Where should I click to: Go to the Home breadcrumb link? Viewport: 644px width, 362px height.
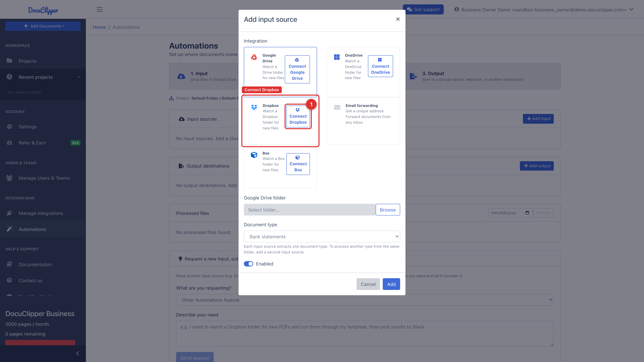tap(99, 27)
